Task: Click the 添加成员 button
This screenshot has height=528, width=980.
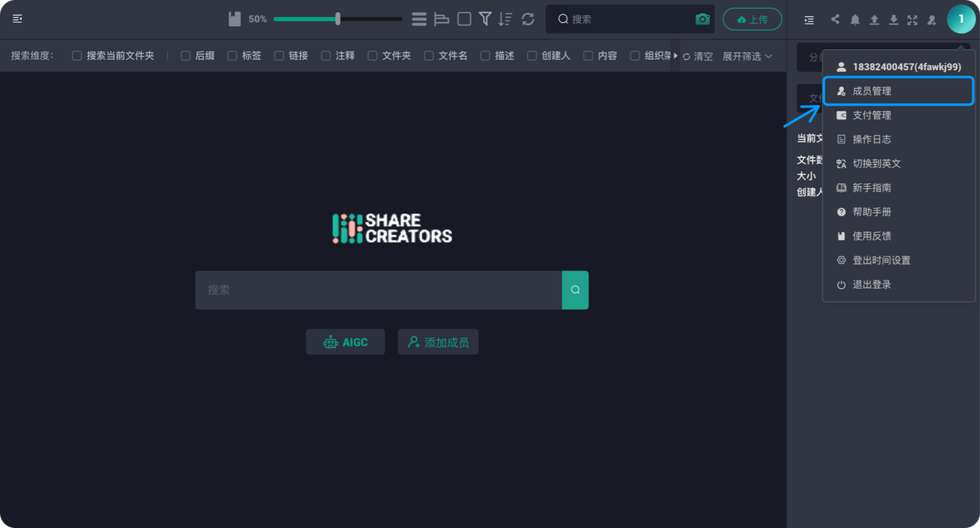Action: click(x=438, y=342)
